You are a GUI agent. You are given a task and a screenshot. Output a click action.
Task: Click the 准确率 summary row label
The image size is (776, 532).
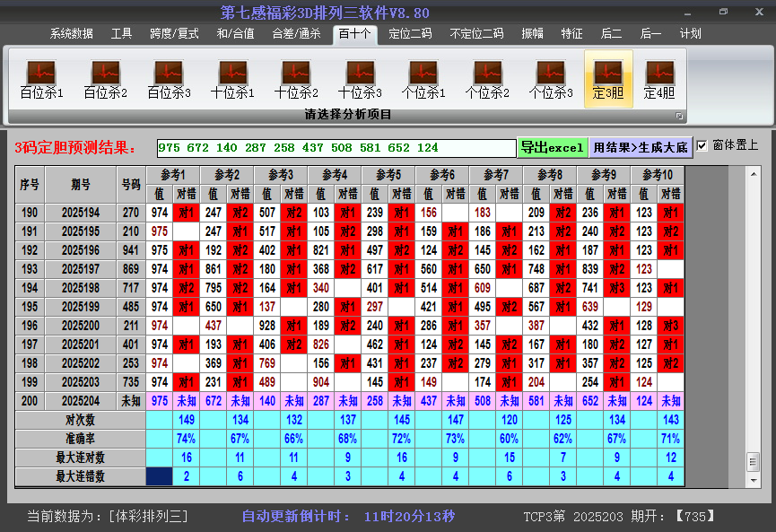pos(80,439)
